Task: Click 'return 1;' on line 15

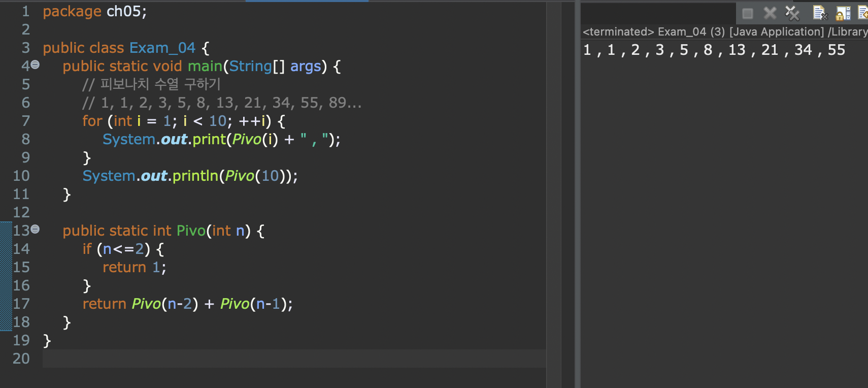Action: pos(135,267)
